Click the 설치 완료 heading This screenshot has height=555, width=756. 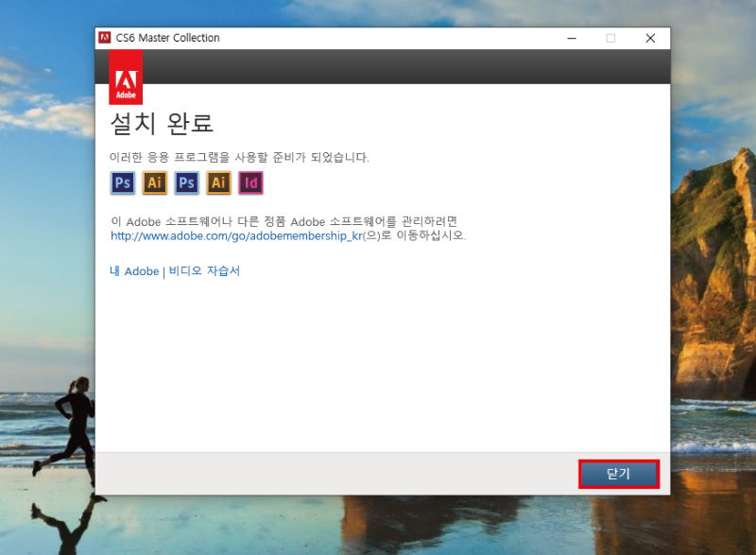pyautogui.click(x=162, y=123)
